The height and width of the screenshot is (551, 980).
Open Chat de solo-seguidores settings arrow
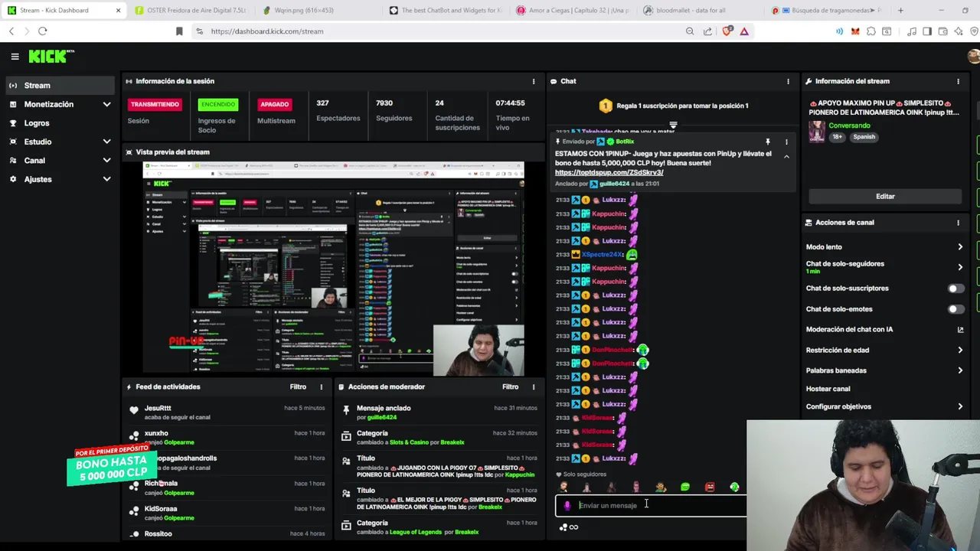[x=960, y=267]
